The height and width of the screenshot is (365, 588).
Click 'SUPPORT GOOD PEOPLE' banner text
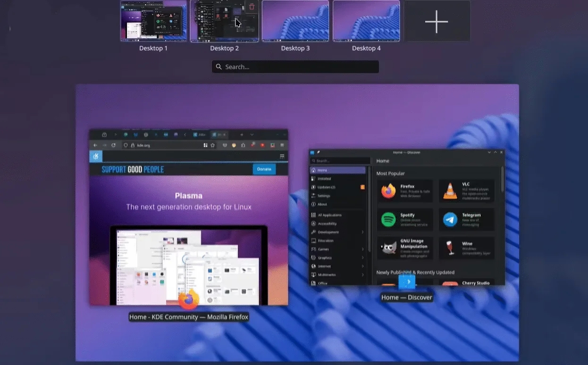coord(133,169)
